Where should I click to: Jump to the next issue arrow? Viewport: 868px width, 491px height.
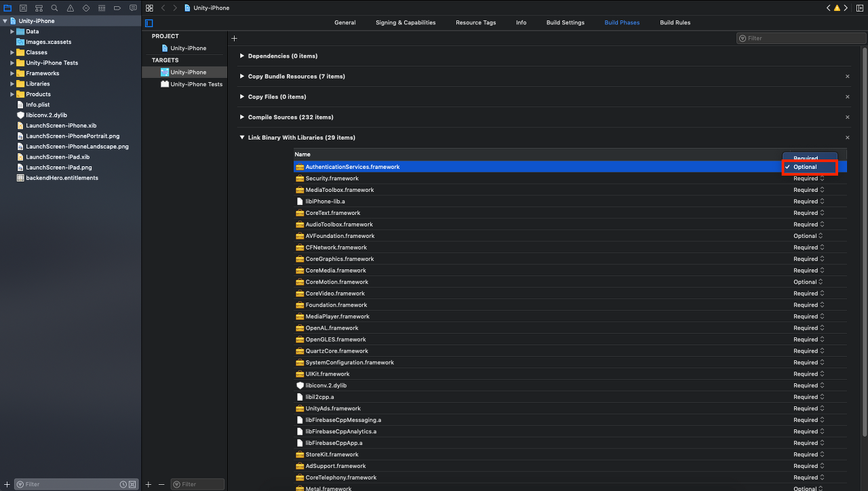(845, 8)
